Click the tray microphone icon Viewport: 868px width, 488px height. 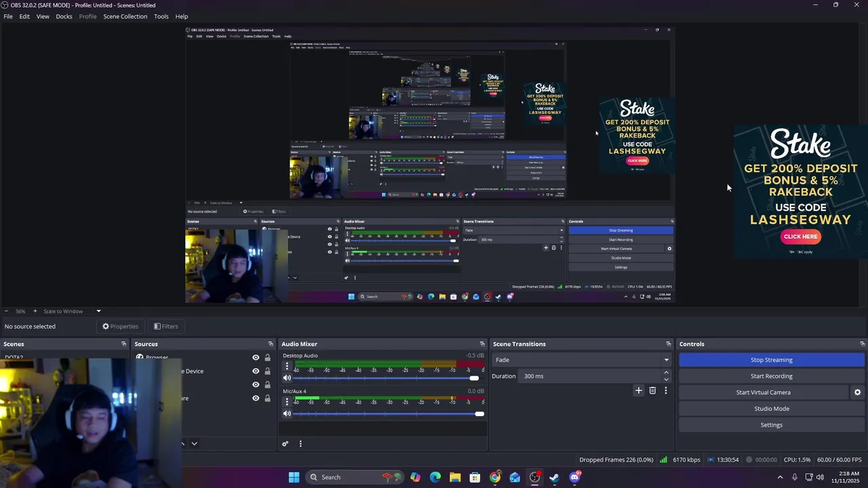(794, 477)
